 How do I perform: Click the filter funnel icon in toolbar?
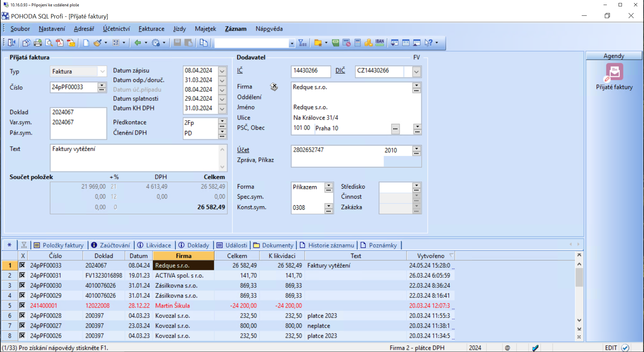point(302,43)
